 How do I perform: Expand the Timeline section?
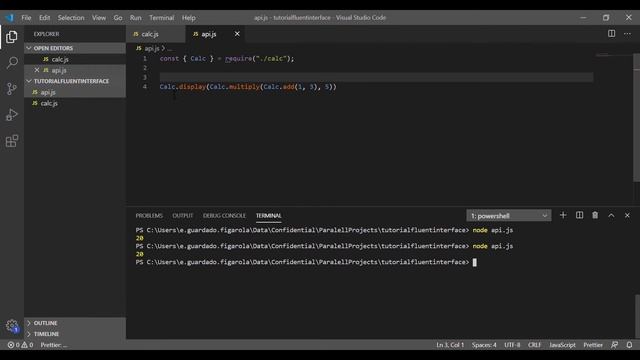[75, 334]
